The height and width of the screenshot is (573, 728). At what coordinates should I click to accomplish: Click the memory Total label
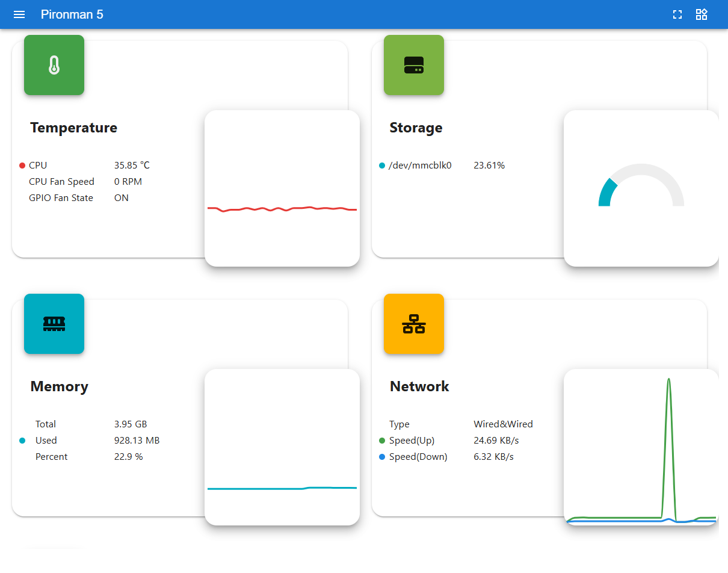(x=46, y=424)
